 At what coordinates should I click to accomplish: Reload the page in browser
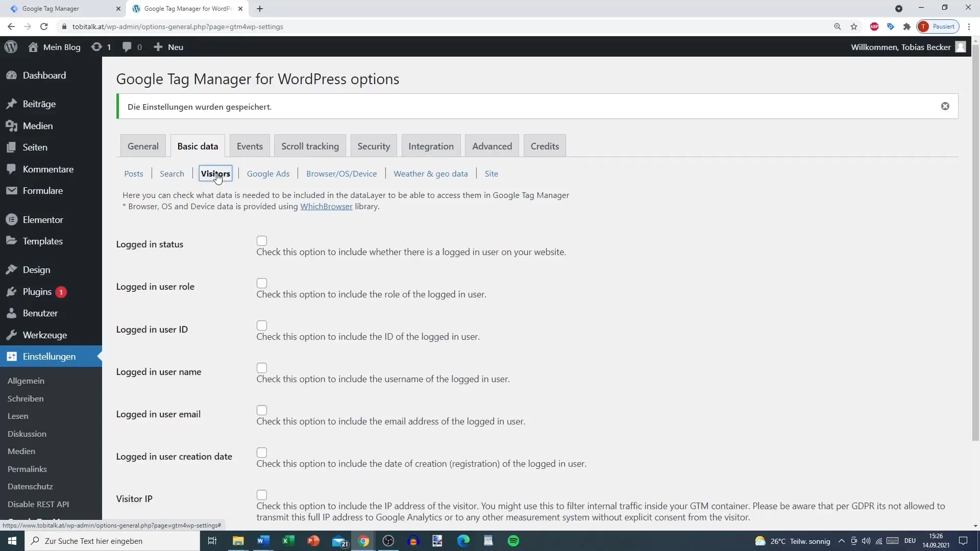click(44, 27)
